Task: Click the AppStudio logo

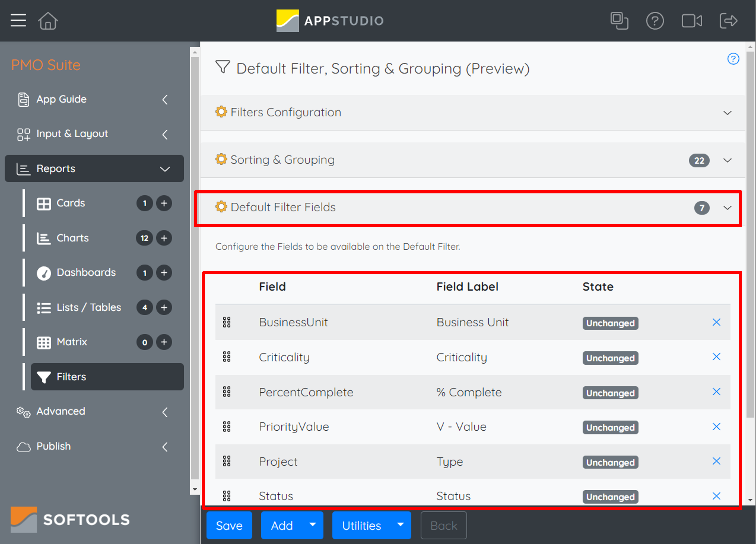Action: [x=330, y=21]
